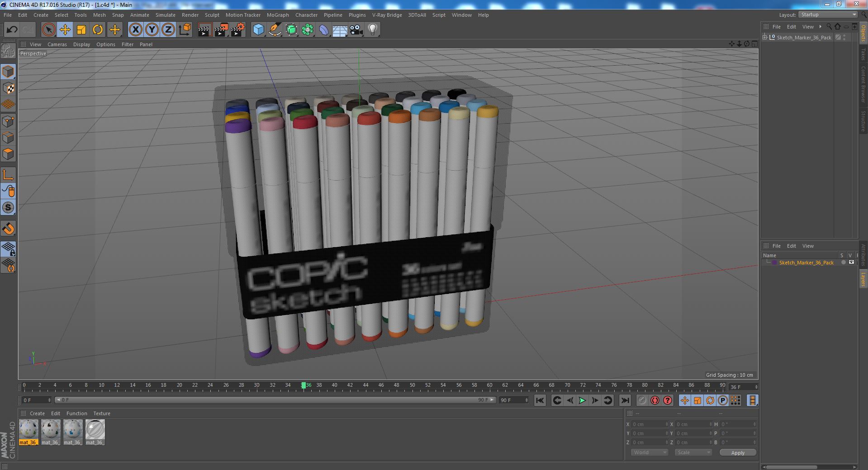Toggle Autokeying button
This screenshot has height=470, width=868.
655,400
